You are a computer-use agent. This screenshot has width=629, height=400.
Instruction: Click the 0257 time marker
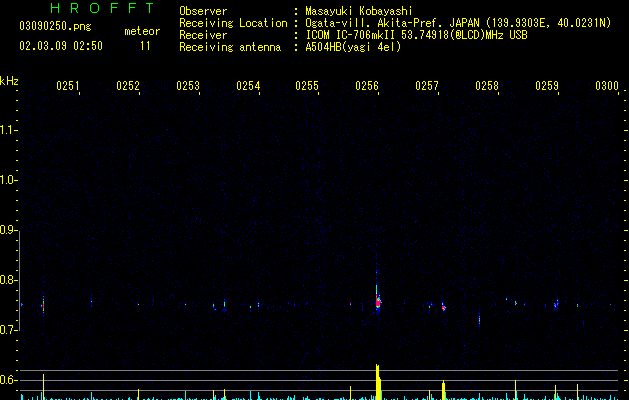[427, 85]
